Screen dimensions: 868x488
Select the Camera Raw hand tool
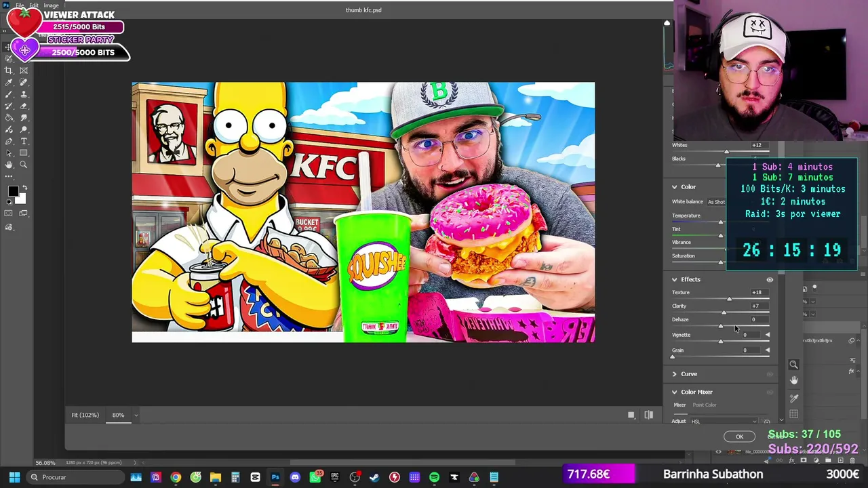pos(793,381)
